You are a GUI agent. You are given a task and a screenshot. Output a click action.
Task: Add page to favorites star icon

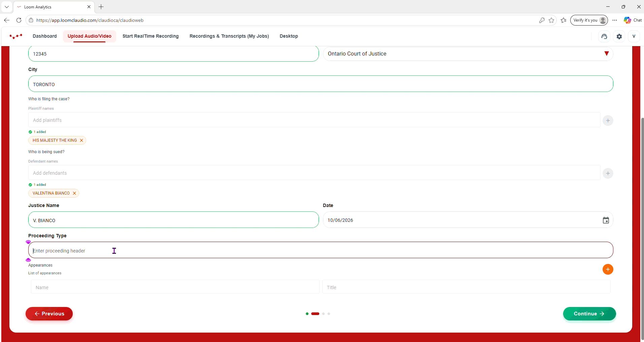click(551, 20)
